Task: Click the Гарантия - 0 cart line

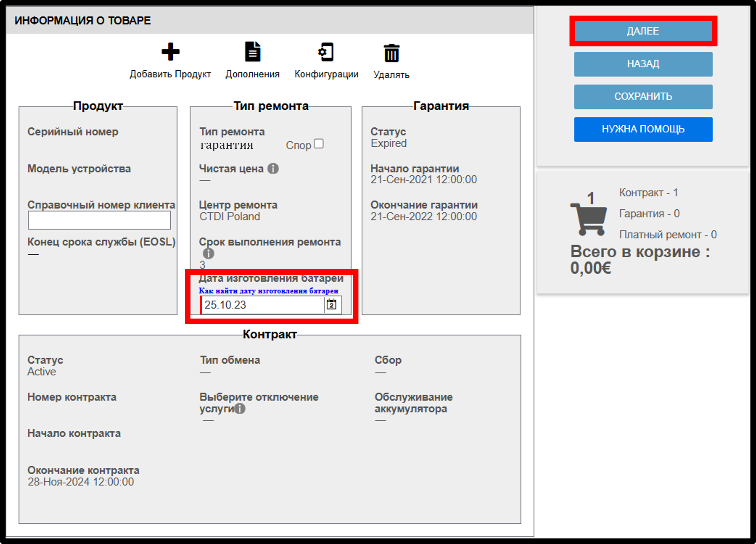Action: (x=649, y=214)
